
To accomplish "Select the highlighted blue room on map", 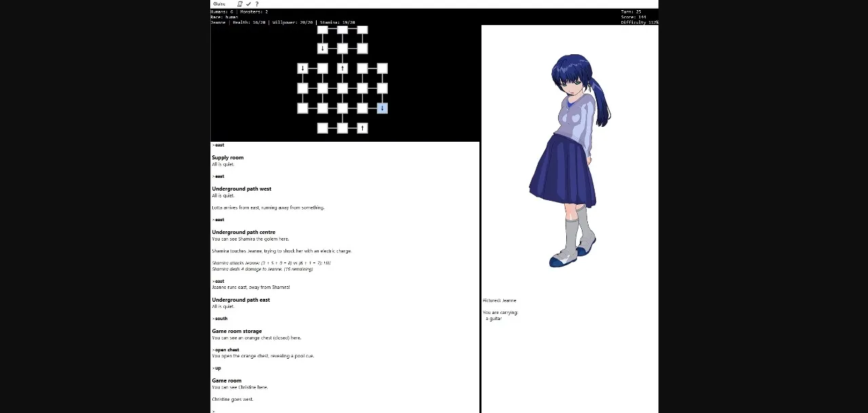I will tap(382, 108).
